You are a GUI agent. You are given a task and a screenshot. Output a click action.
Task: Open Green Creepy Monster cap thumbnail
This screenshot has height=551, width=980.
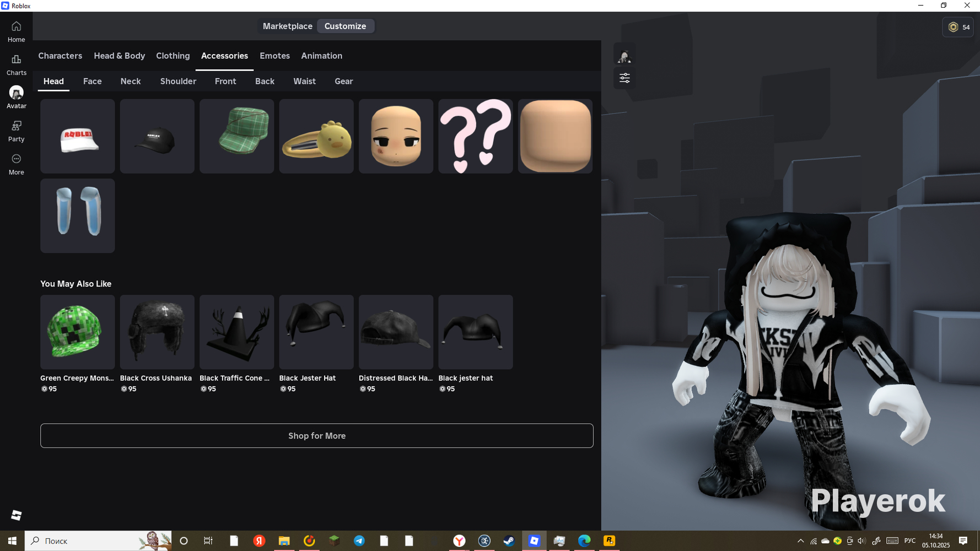point(78,332)
